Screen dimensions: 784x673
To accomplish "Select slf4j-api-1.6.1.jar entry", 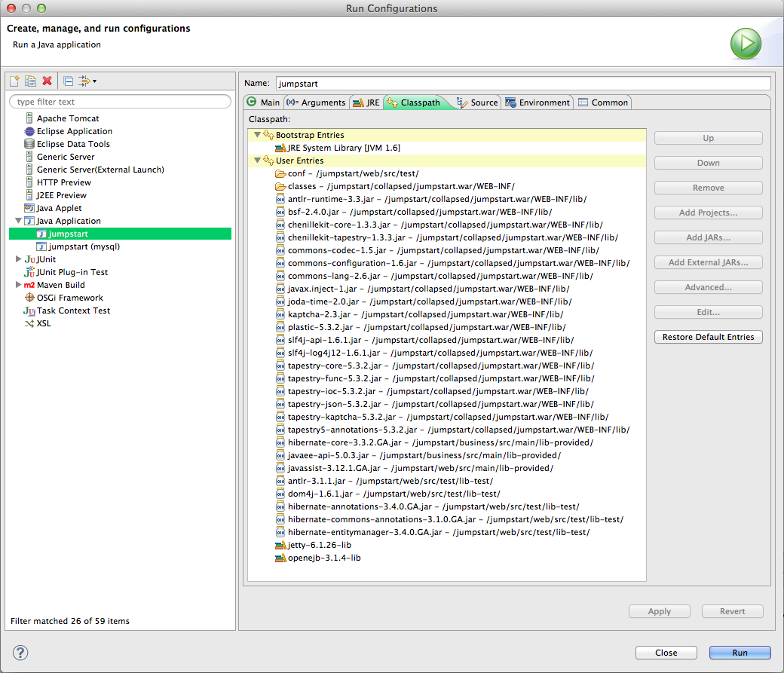I will pos(424,340).
